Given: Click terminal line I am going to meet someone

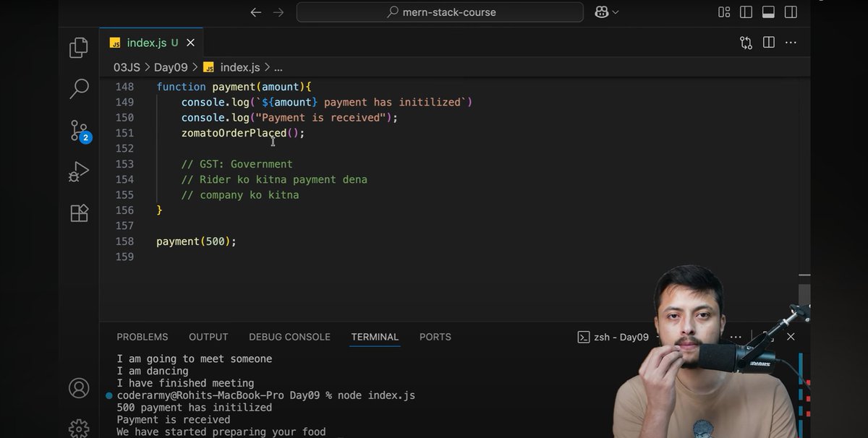Looking at the screenshot, I should coord(195,358).
